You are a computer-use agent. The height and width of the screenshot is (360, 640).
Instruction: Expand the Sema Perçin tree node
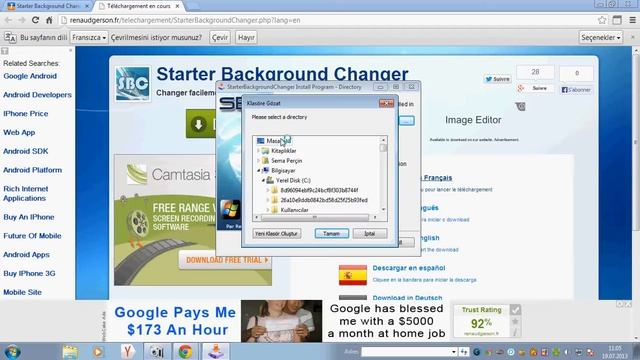[258, 160]
